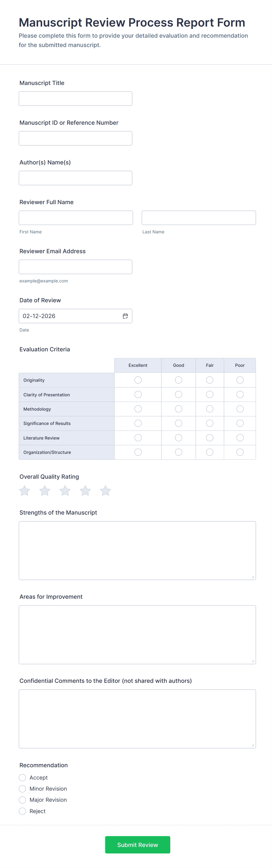Image resolution: width=272 pixels, height=868 pixels.
Task: Click into the Reviewer Email Address box
Action: point(75,267)
